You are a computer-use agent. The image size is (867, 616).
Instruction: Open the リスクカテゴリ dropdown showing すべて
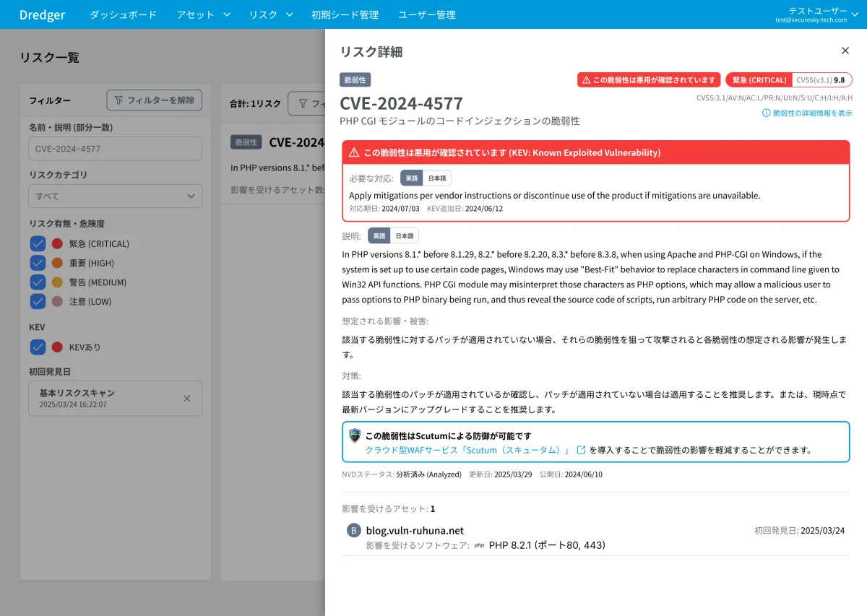tap(115, 196)
